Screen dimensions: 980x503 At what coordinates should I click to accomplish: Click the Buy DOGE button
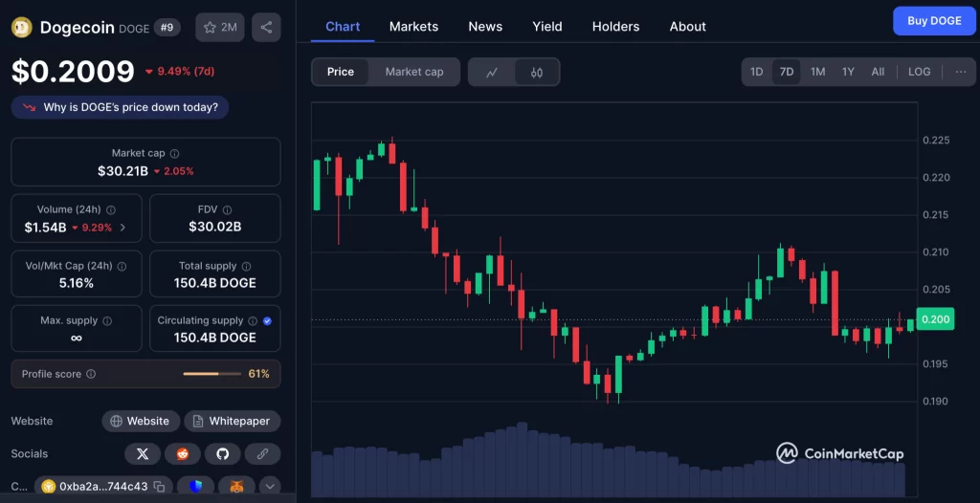point(934,21)
